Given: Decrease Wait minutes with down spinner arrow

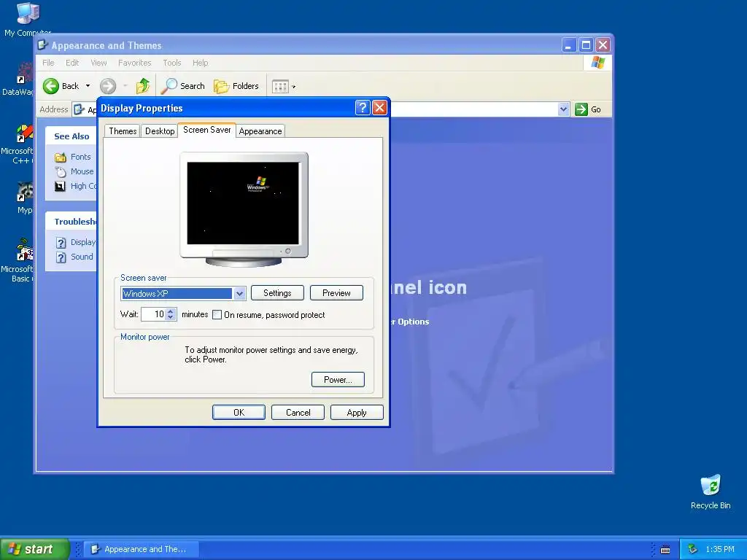Looking at the screenshot, I should 171,318.
